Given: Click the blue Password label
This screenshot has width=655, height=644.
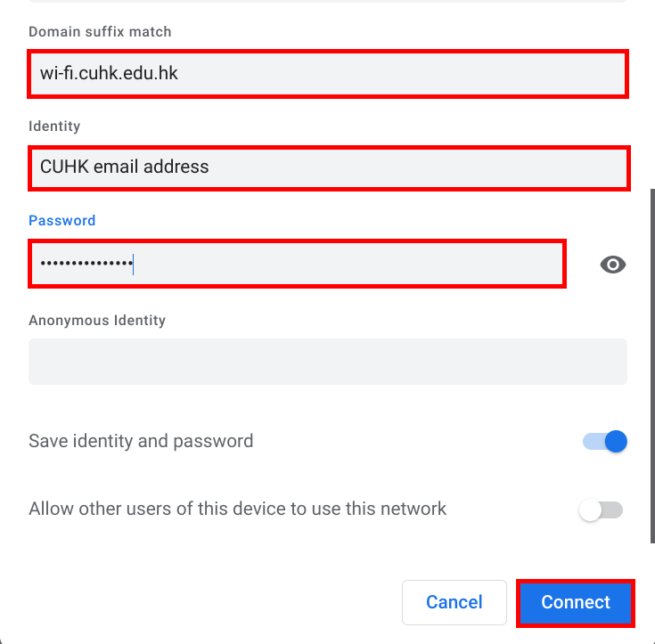Looking at the screenshot, I should [61, 220].
